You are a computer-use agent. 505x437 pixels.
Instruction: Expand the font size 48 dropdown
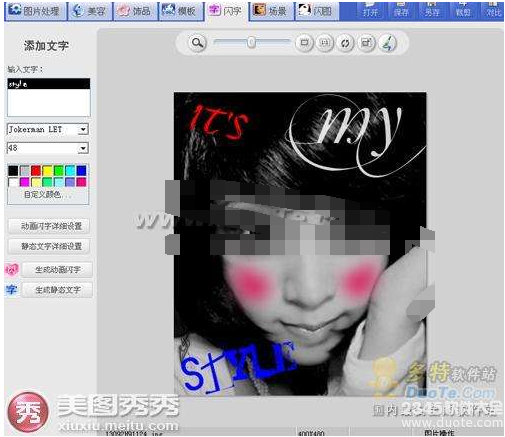coord(83,148)
